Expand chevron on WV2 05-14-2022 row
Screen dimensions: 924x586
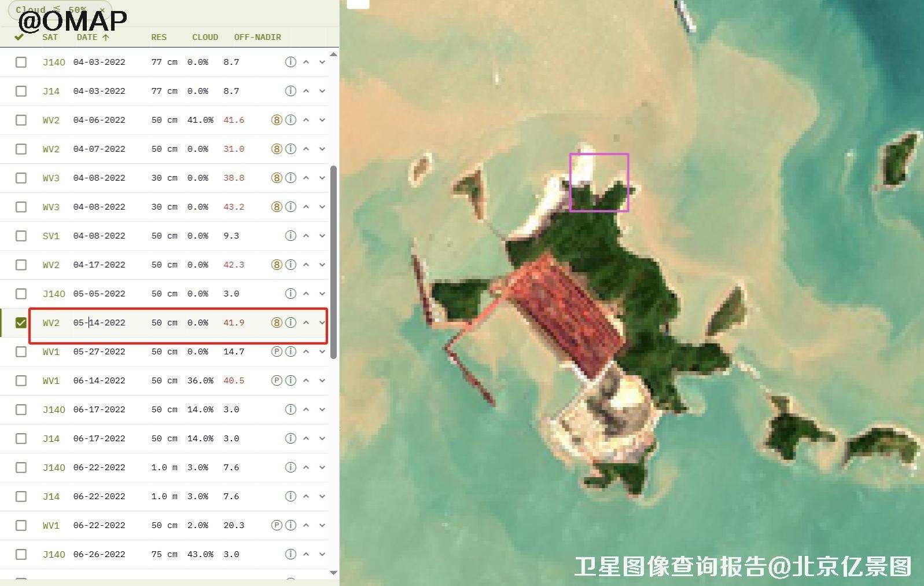pyautogui.click(x=322, y=323)
